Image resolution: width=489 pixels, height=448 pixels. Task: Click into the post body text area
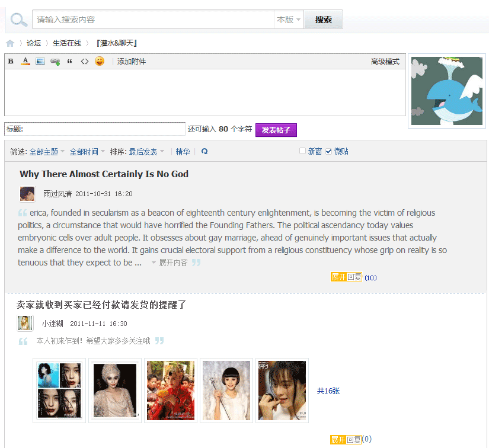point(205,92)
